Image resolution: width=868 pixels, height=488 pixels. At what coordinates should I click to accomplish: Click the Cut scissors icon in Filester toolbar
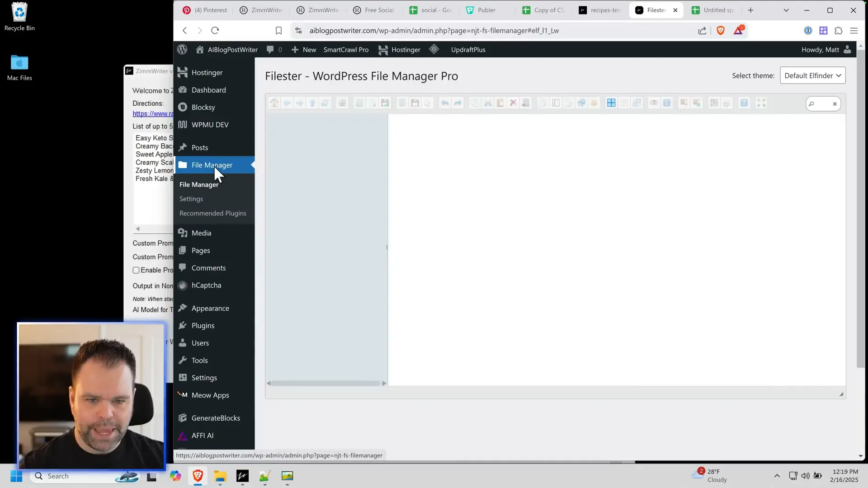488,103
